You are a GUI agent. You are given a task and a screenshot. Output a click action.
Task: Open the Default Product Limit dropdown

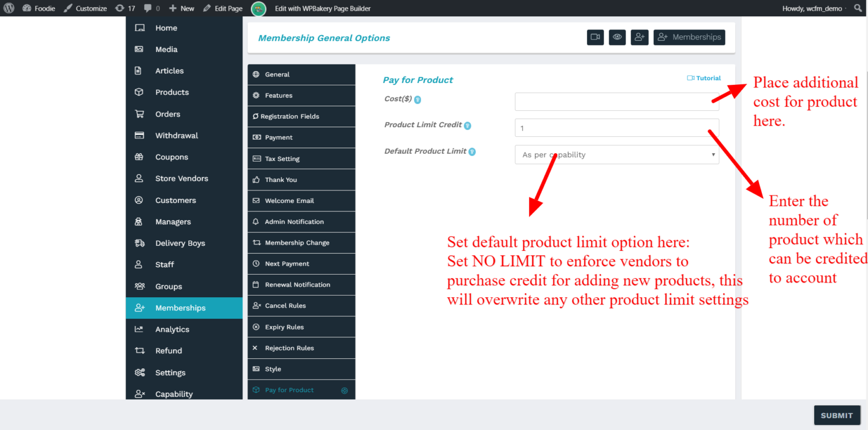[617, 155]
